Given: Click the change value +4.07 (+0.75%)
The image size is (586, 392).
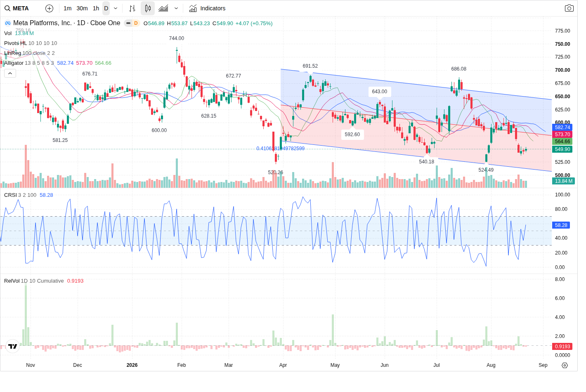Looking at the screenshot, I should click(254, 24).
